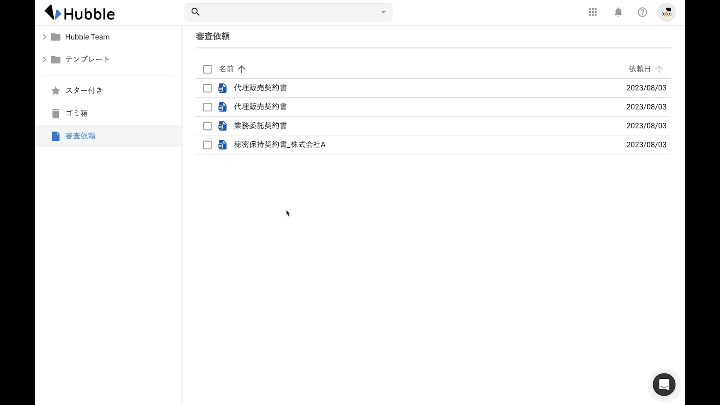Go to ゴミ箱 in the sidebar
The image size is (720, 405).
click(x=79, y=113)
